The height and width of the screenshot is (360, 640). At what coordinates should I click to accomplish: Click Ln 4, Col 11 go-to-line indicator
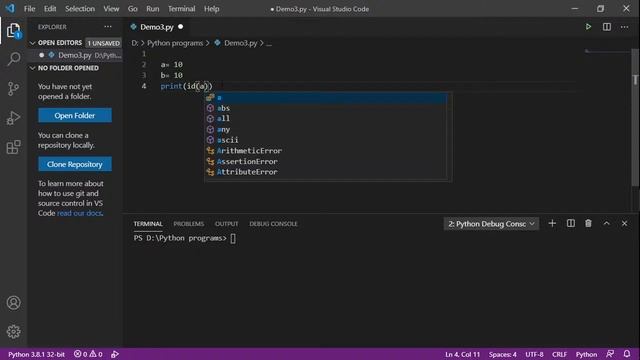click(462, 354)
